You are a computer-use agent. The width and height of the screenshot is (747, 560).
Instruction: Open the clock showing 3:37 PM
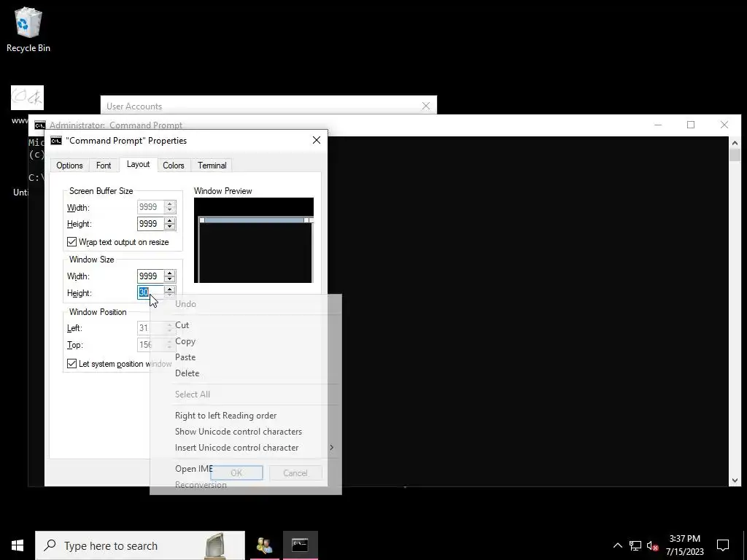point(684,545)
